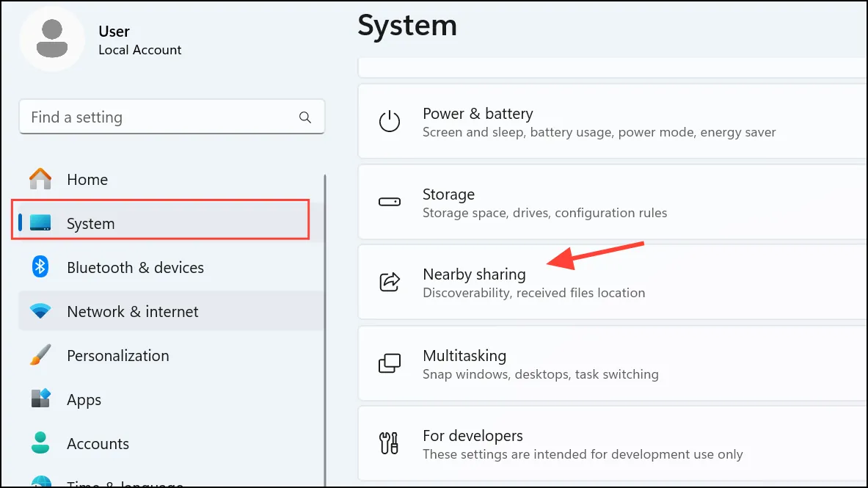Click the Storage drive icon
868x488 pixels.
click(389, 203)
